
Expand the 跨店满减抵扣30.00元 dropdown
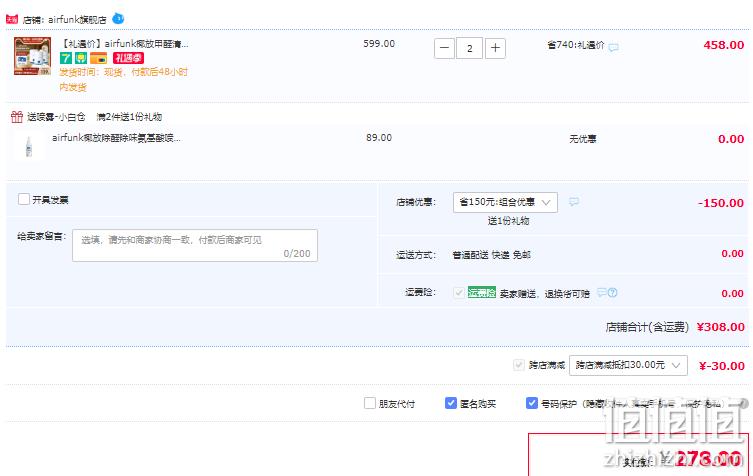click(x=628, y=365)
